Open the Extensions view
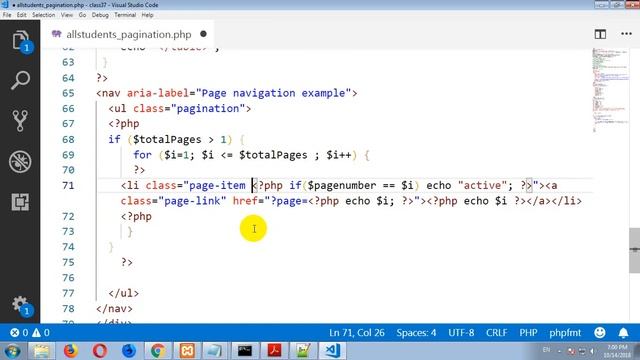Viewport: 640px width, 360px height. coord(20,202)
